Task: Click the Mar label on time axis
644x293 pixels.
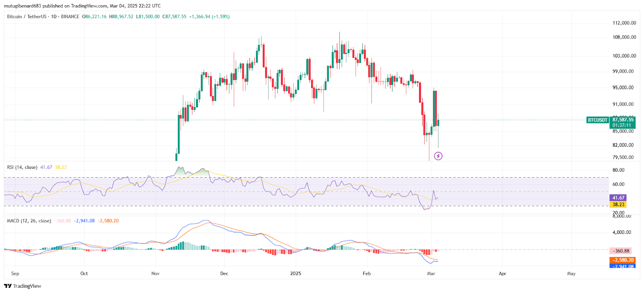Action: (431, 274)
